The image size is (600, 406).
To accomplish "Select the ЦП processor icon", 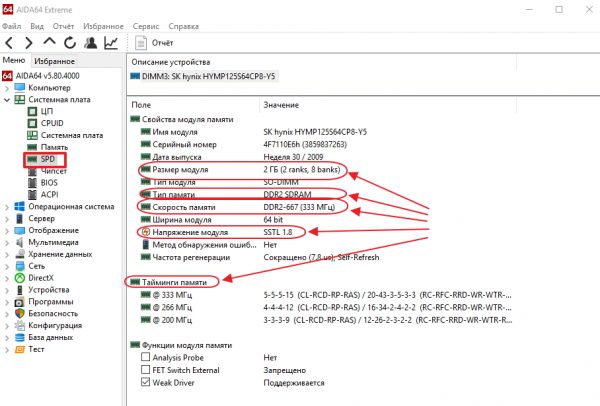I will [33, 111].
